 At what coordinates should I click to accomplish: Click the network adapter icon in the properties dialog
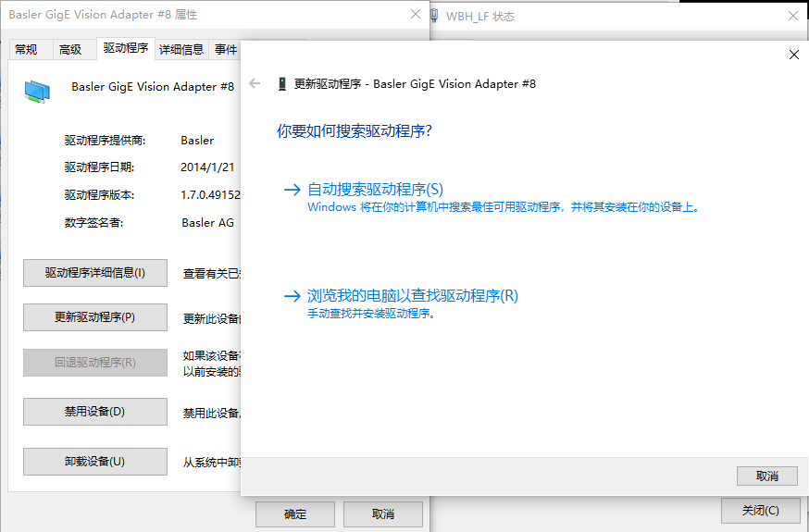tap(37, 90)
